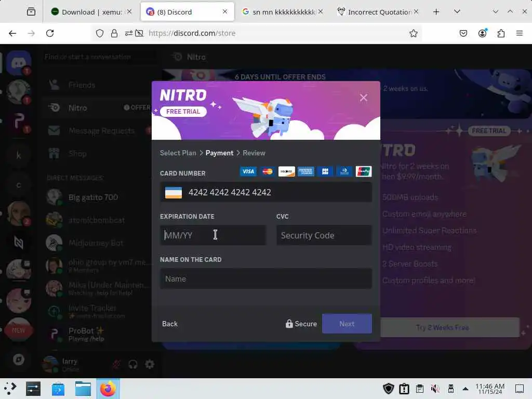Select the Select Plan breadcrumb step

click(178, 153)
